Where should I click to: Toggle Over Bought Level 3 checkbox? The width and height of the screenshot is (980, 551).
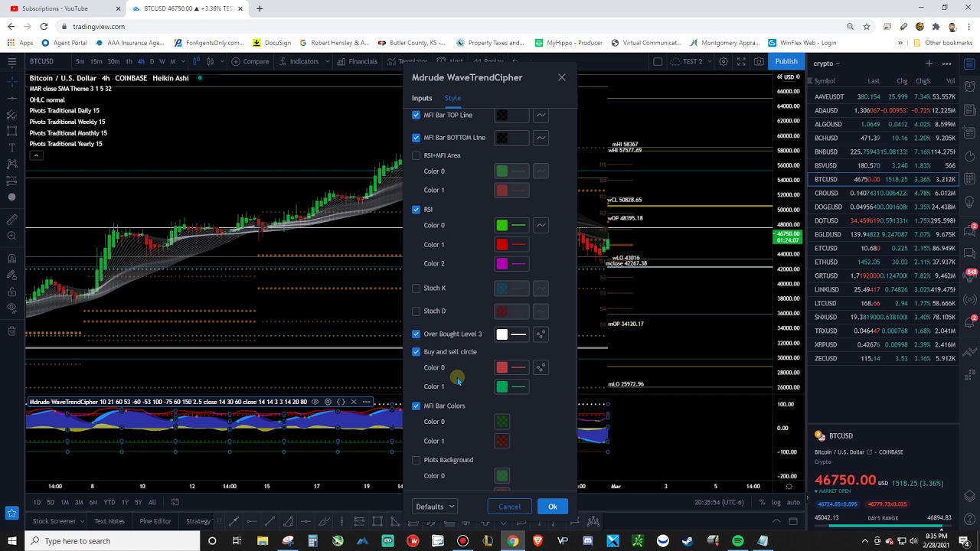[x=416, y=334]
